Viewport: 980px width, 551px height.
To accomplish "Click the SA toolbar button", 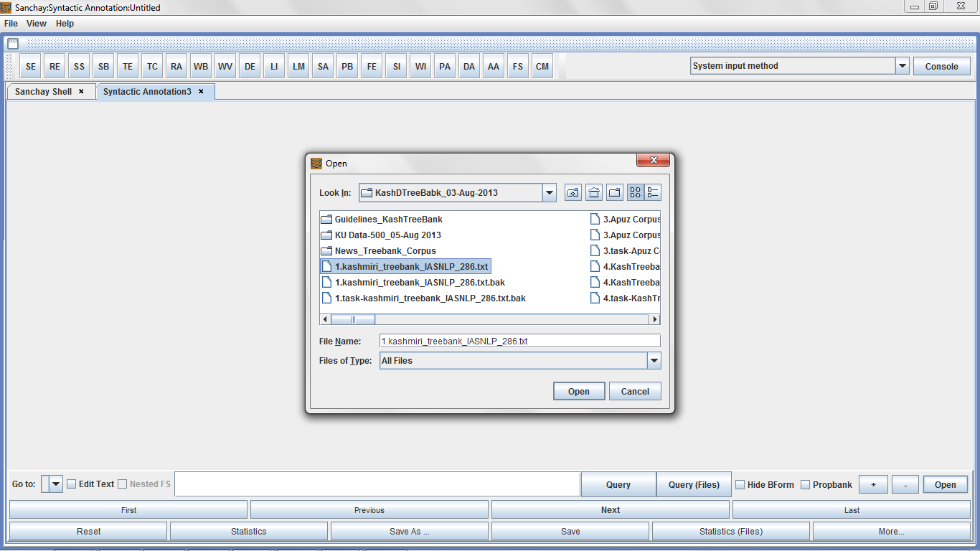I will coord(323,67).
